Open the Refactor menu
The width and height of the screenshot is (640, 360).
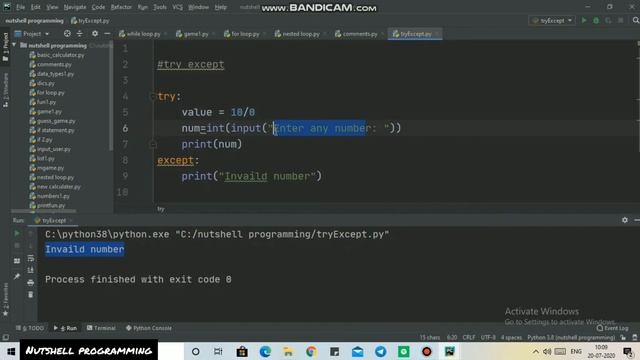[121, 7]
